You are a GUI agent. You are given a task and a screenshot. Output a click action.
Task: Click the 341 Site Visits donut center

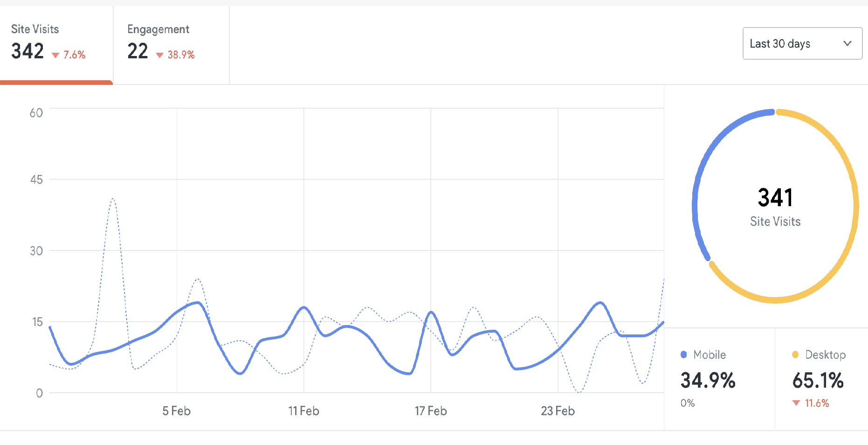pos(775,206)
